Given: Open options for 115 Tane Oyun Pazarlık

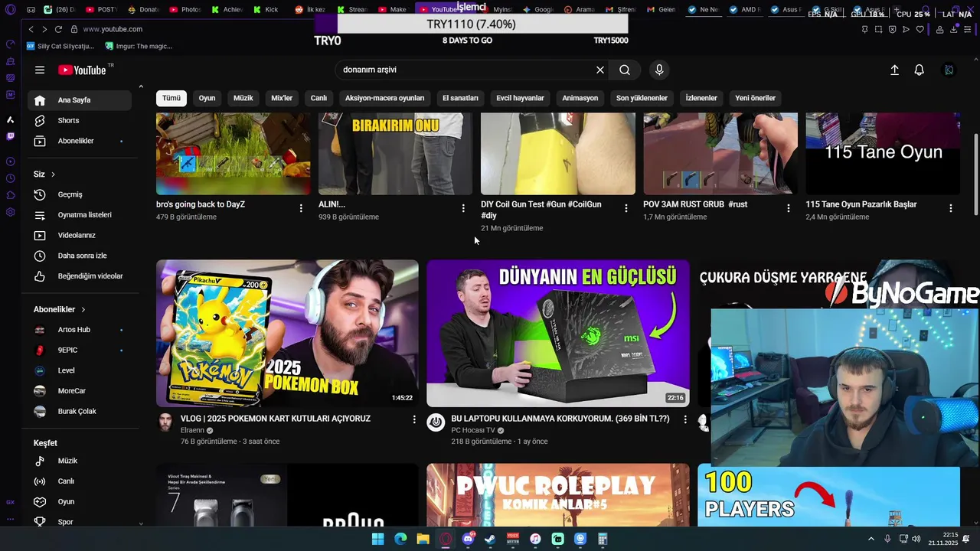Looking at the screenshot, I should tap(951, 208).
